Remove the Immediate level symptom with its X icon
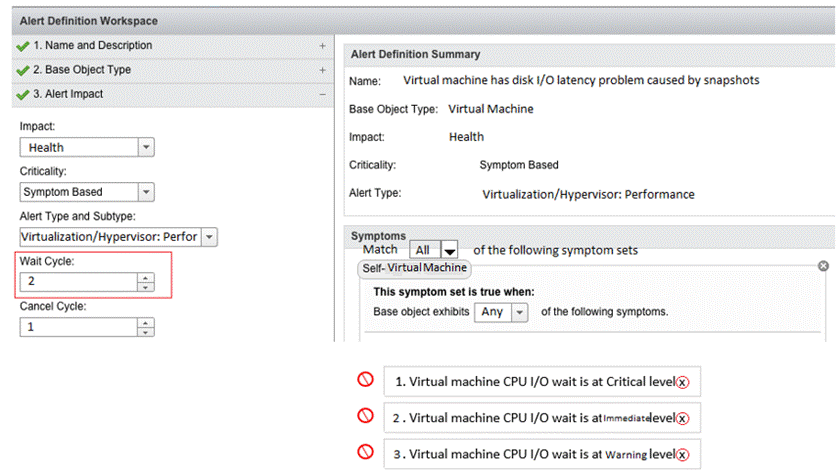 tap(682, 418)
